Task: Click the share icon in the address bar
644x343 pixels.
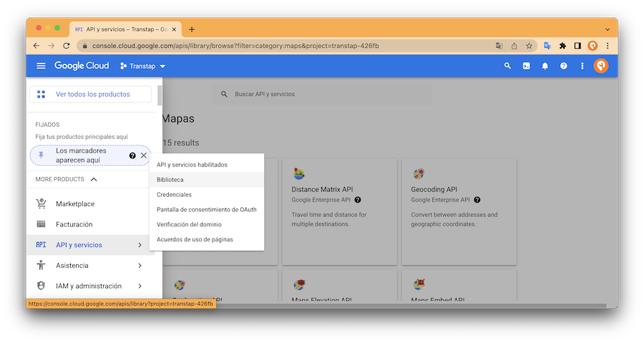Action: pos(514,46)
